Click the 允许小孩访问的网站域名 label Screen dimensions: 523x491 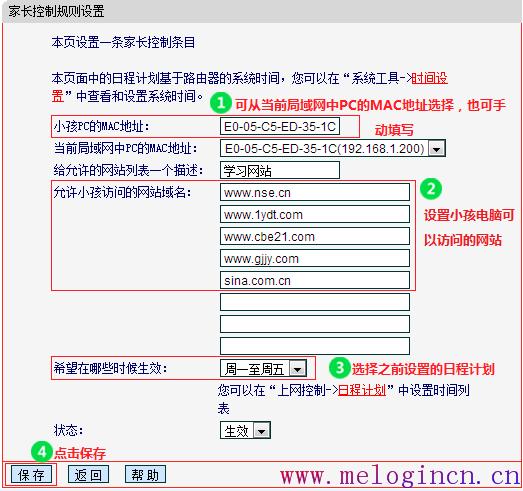click(x=122, y=192)
